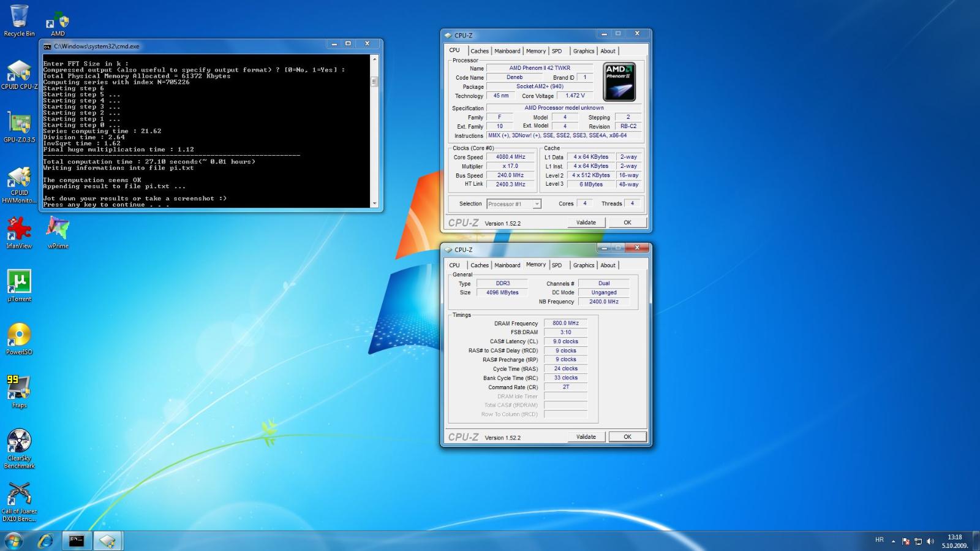Click the volume speaker tray icon
This screenshot has width=980, height=551.
click(930, 541)
